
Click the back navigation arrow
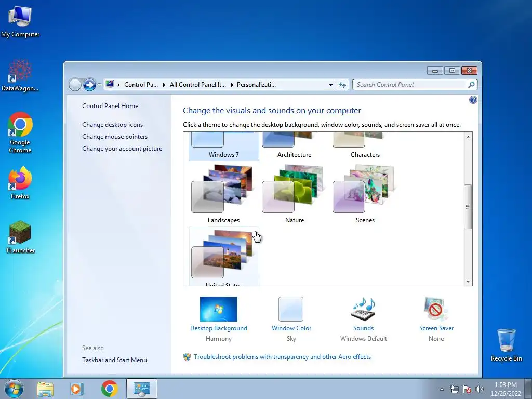(x=75, y=85)
